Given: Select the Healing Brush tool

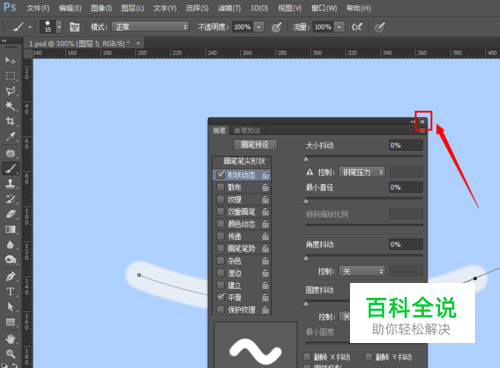Looking at the screenshot, I should pos(10,153).
